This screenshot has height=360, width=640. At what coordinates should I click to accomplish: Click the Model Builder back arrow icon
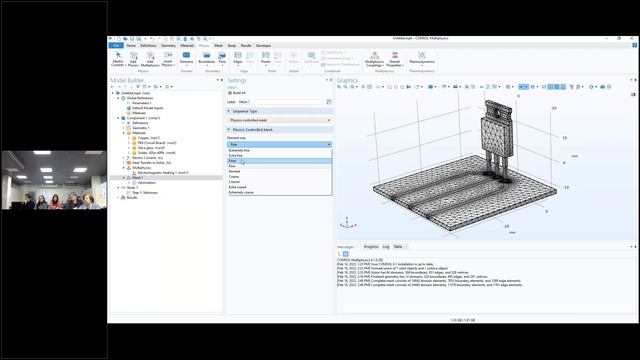coord(113,87)
